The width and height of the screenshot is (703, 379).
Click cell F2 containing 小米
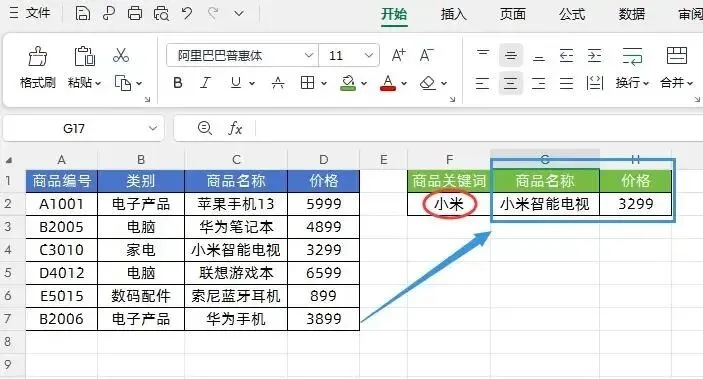449,204
